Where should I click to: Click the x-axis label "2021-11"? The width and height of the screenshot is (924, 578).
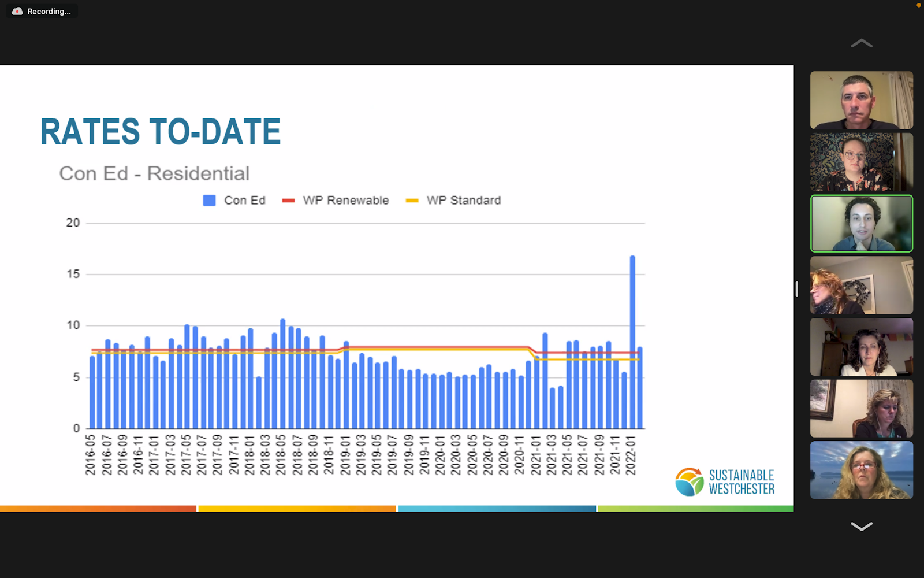coord(616,455)
